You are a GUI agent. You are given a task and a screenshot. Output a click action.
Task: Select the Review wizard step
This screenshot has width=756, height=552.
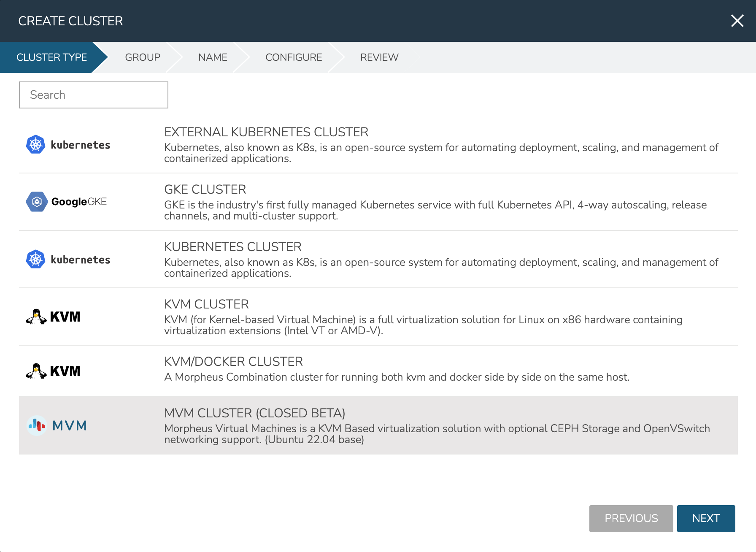(379, 57)
